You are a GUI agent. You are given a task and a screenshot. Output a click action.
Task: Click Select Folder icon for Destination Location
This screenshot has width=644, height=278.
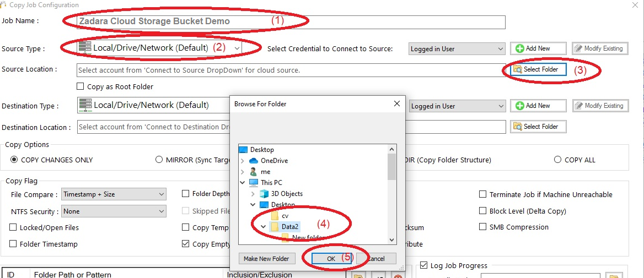pos(518,127)
